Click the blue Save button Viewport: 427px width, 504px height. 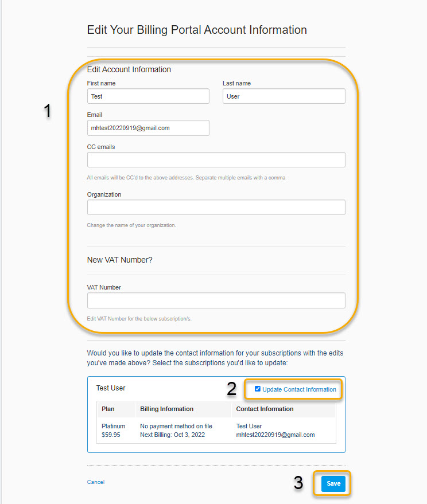point(333,483)
